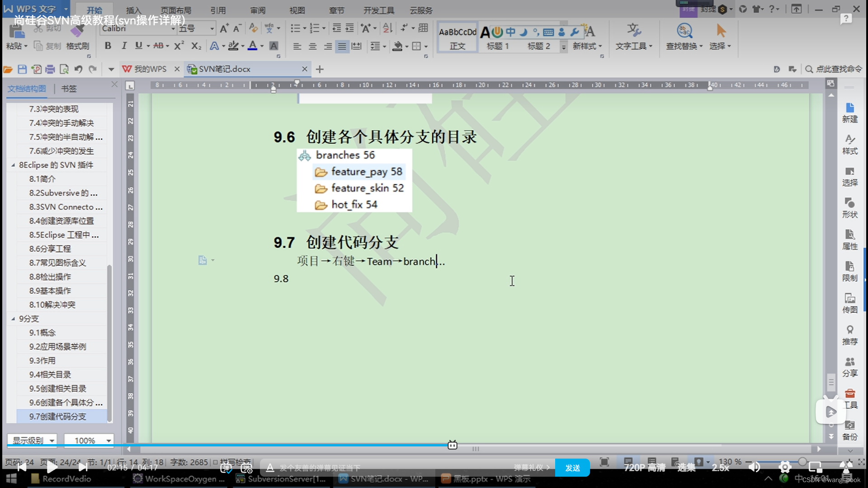Click the font color button
This screenshot has width=868, height=488.
pos(252,46)
